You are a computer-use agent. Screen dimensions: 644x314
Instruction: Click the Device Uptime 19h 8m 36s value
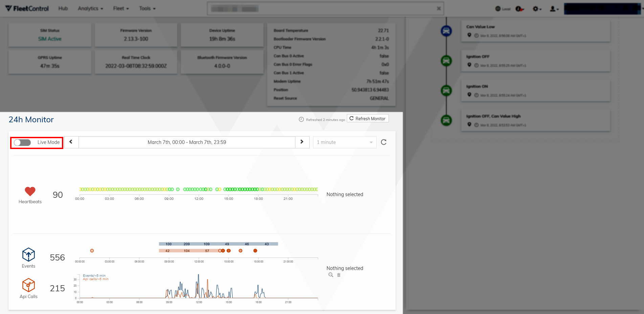coord(222,39)
